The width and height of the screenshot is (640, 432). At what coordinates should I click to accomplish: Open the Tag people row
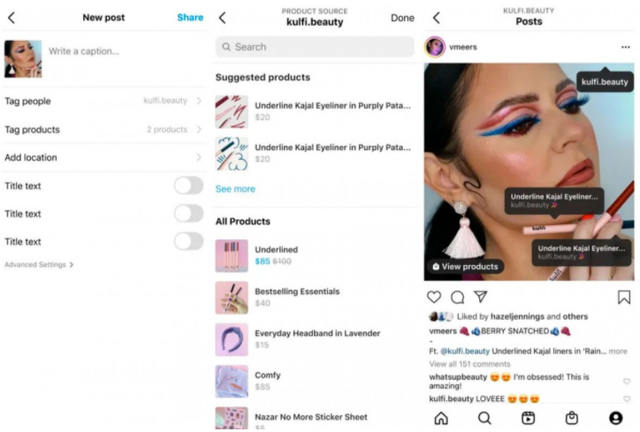pos(104,101)
